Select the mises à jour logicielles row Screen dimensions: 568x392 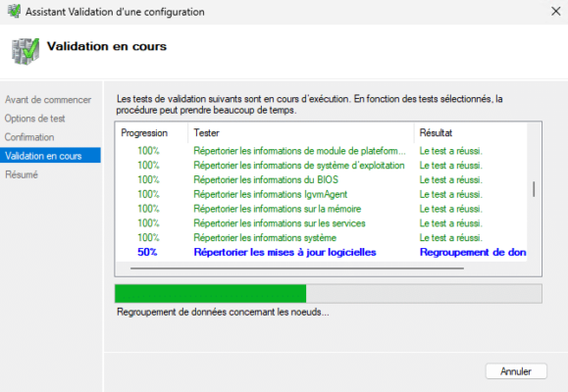click(322, 252)
